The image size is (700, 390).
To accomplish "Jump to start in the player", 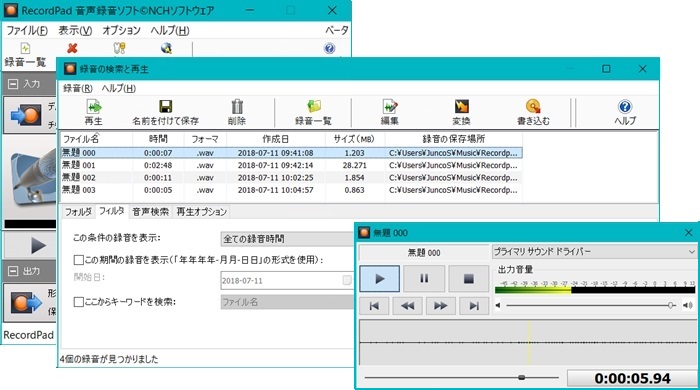I will coord(374,306).
